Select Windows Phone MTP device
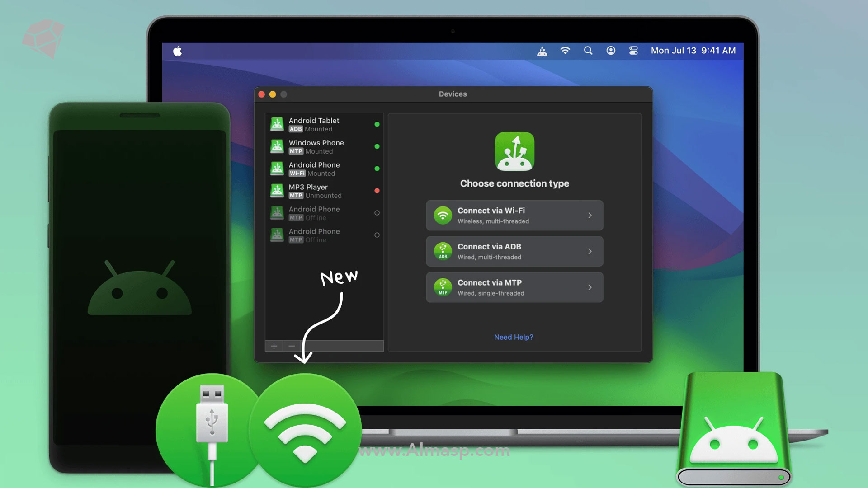The width and height of the screenshot is (868, 488). [x=324, y=146]
